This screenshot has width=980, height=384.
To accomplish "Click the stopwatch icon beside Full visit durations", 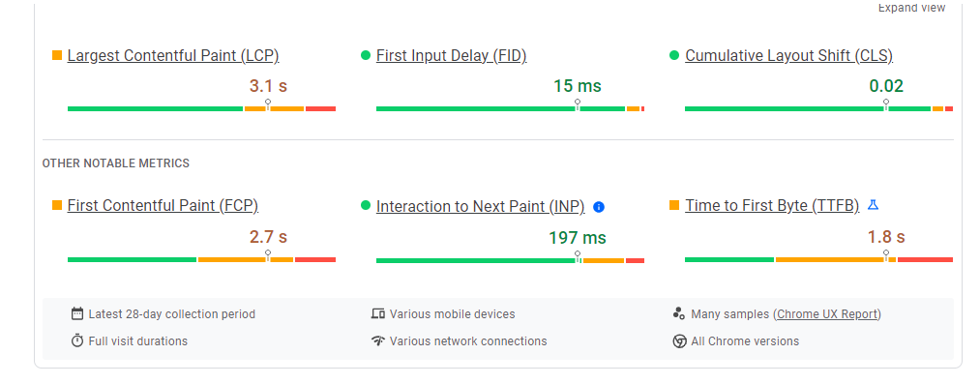I will coord(77,340).
